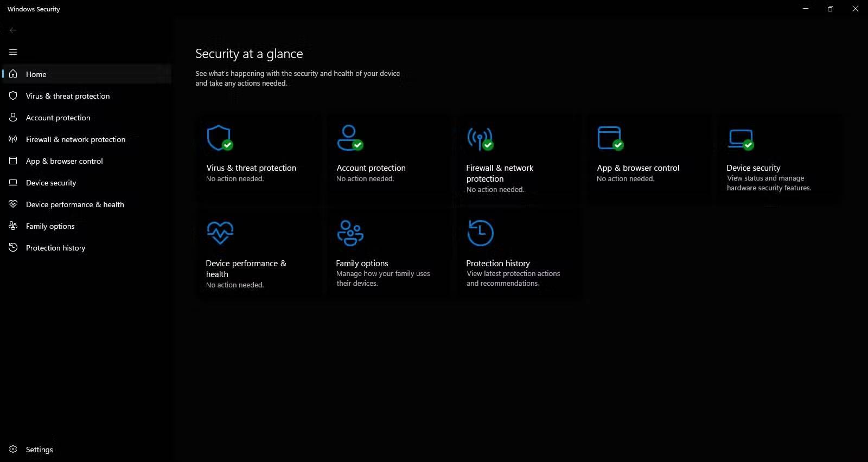The image size is (868, 462).
Task: Go to Account protection in sidebar
Action: (x=87, y=117)
